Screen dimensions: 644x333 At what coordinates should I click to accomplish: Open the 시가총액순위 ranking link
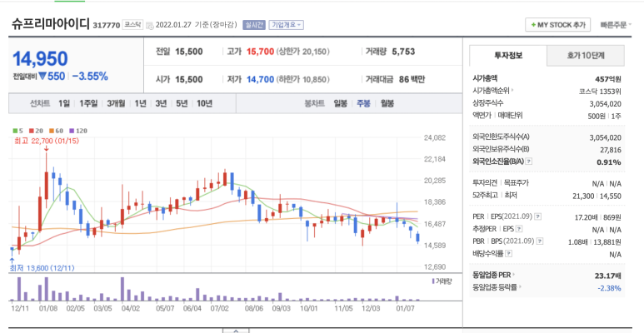493,91
